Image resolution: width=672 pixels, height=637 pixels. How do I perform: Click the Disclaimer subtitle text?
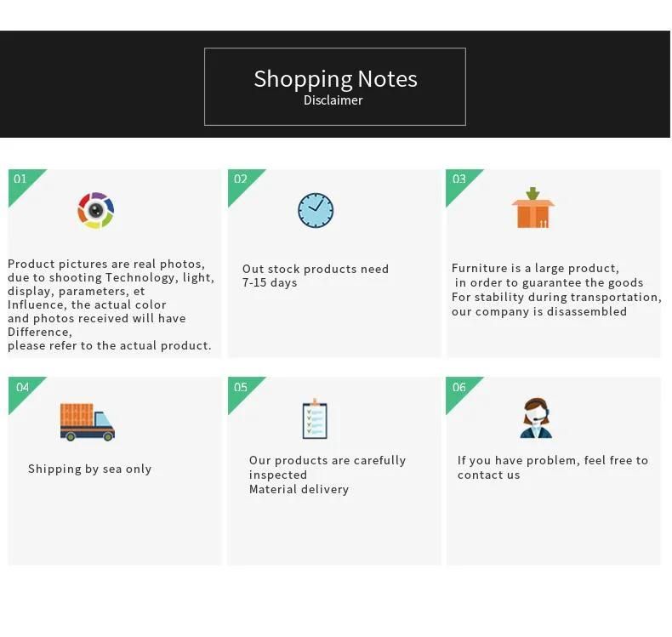coord(333,100)
